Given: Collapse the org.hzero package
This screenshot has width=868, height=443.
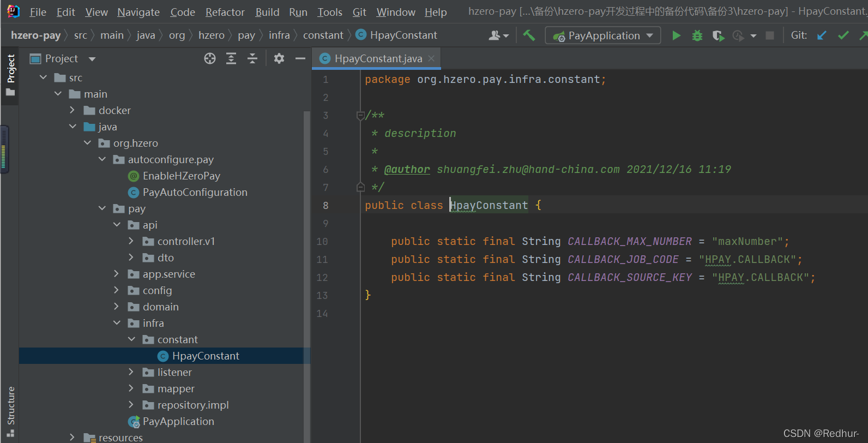Looking at the screenshot, I should (88, 143).
